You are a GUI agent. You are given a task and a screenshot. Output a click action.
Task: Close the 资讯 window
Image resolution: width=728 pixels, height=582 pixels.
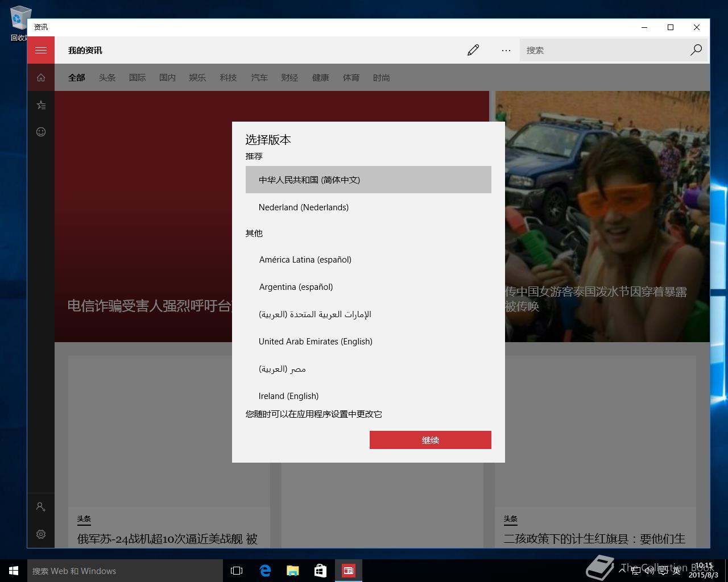coord(697,27)
